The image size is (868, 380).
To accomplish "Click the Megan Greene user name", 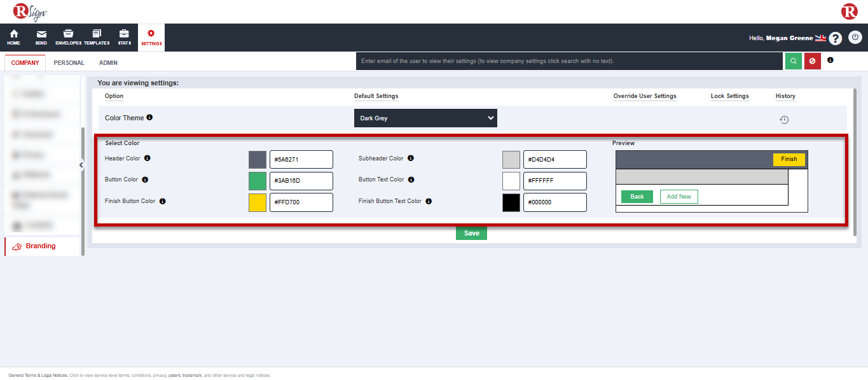I will [789, 38].
